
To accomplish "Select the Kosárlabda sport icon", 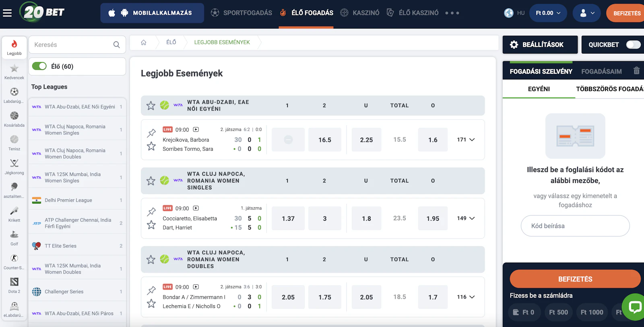I will point(14,116).
